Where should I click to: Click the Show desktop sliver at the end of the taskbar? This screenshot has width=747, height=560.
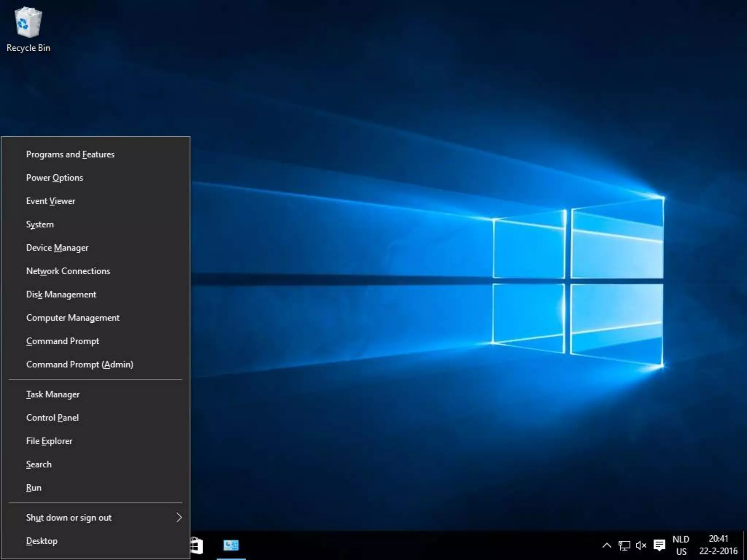(745, 545)
